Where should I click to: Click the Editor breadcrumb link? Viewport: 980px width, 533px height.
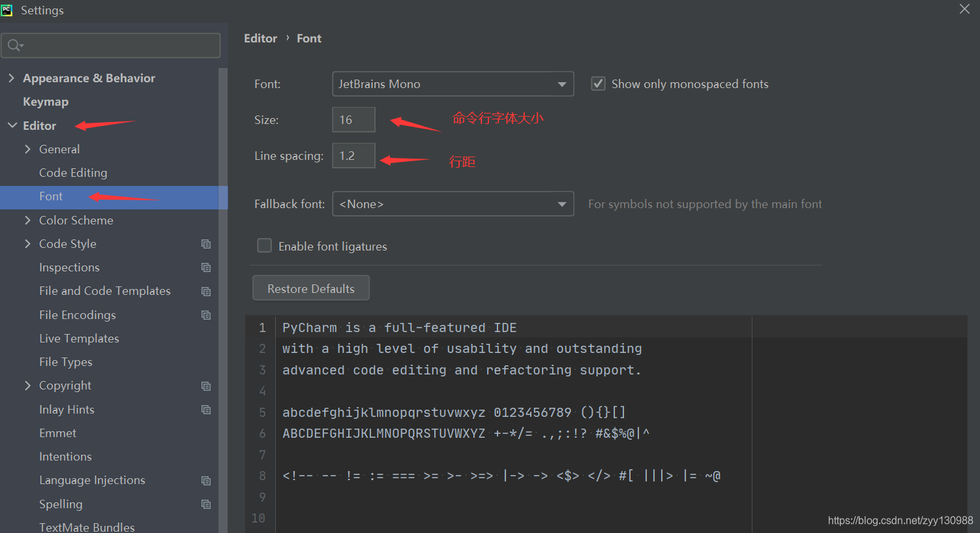pyautogui.click(x=261, y=38)
